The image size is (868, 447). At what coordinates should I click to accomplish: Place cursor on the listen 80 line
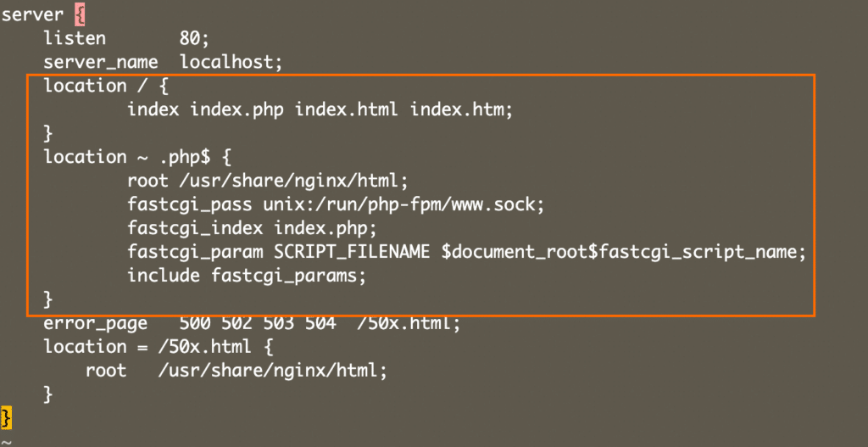[126, 39]
